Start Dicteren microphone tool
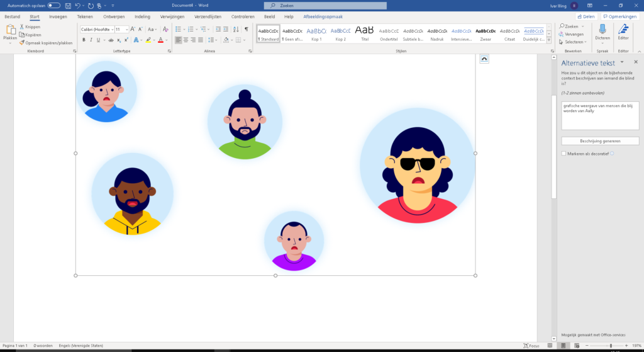Screen dimensions: 644x352 click(x=602, y=29)
